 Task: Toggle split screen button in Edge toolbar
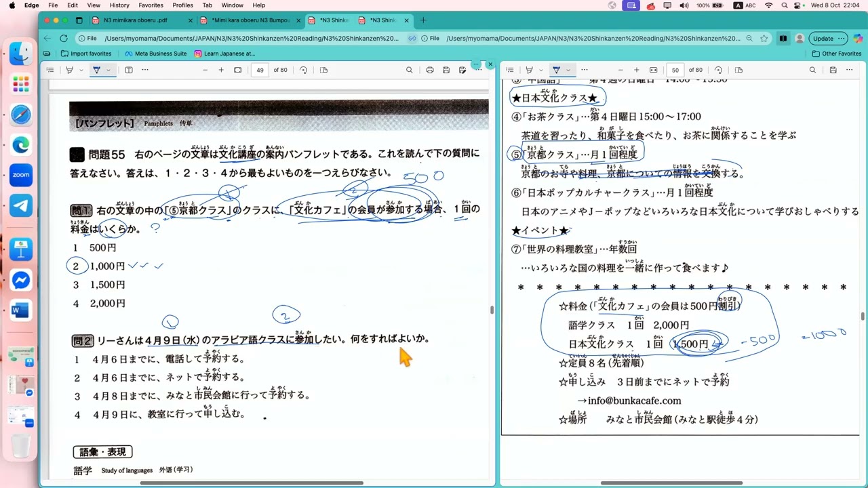[x=783, y=39]
